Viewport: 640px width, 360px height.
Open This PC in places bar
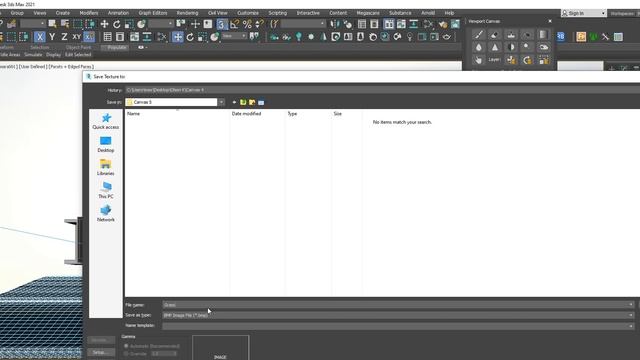(x=106, y=191)
